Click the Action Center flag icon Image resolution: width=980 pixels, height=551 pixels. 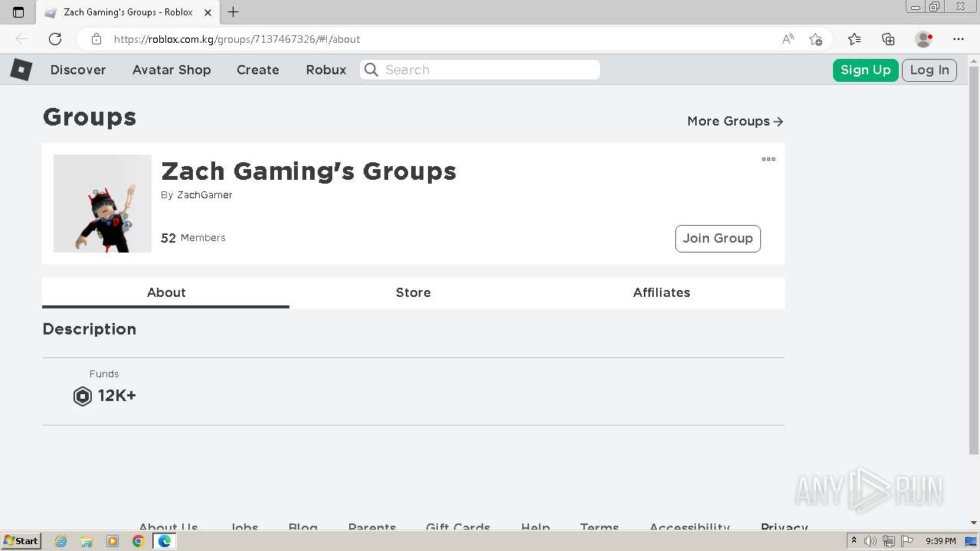906,541
